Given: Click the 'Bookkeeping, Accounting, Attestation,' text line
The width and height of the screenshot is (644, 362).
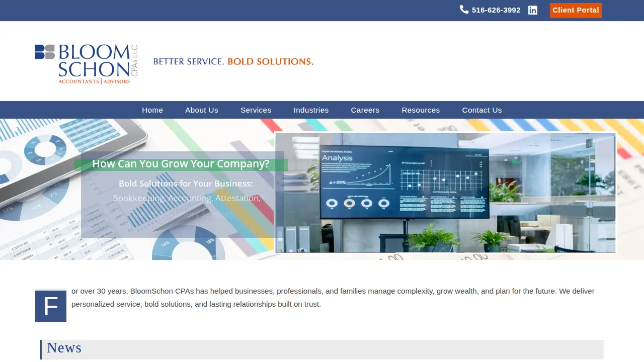Looking at the screenshot, I should point(187,198).
